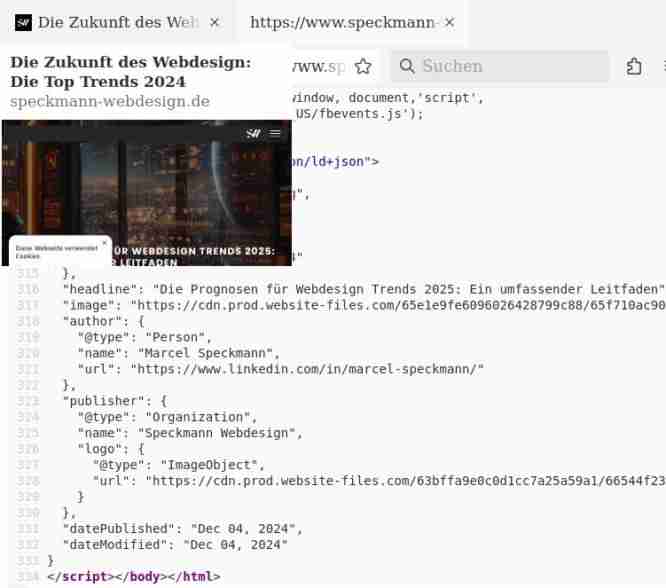
Task: Close the https://www.speckmann tab
Action: [449, 22]
